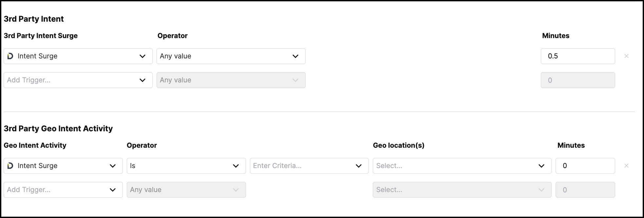Expand the Is operator dropdown
The height and width of the screenshot is (218, 644).
coord(186,166)
